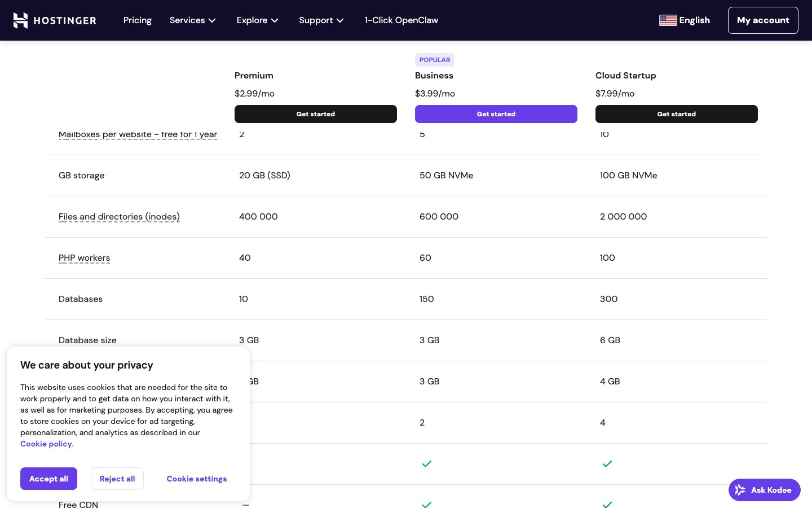Open My account

[x=762, y=20]
